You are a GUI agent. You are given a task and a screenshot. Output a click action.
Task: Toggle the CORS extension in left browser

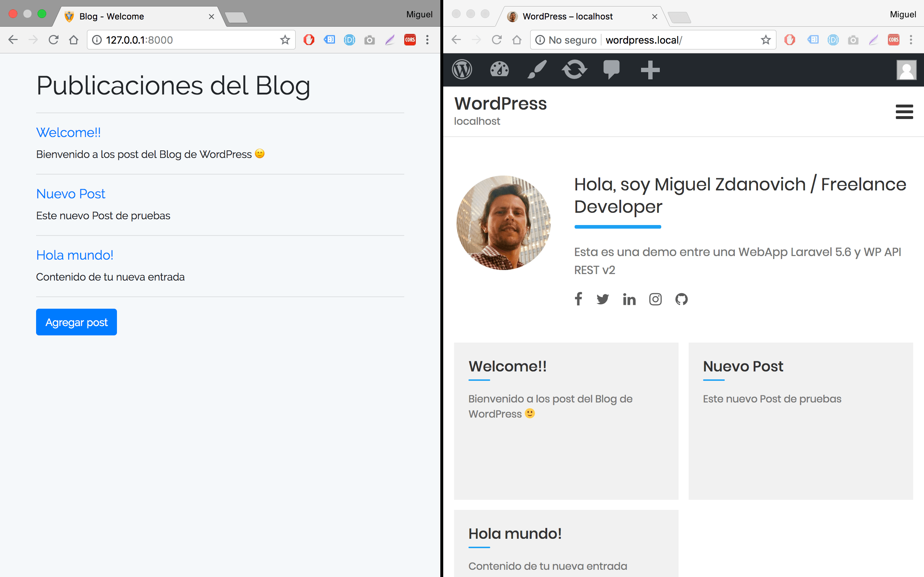pyautogui.click(x=410, y=40)
